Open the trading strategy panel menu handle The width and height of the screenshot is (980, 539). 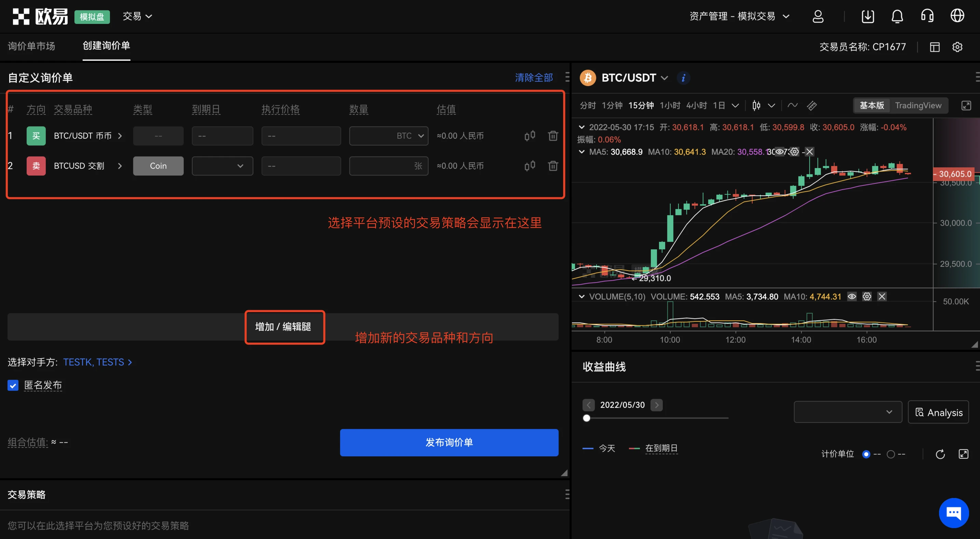[x=567, y=494]
